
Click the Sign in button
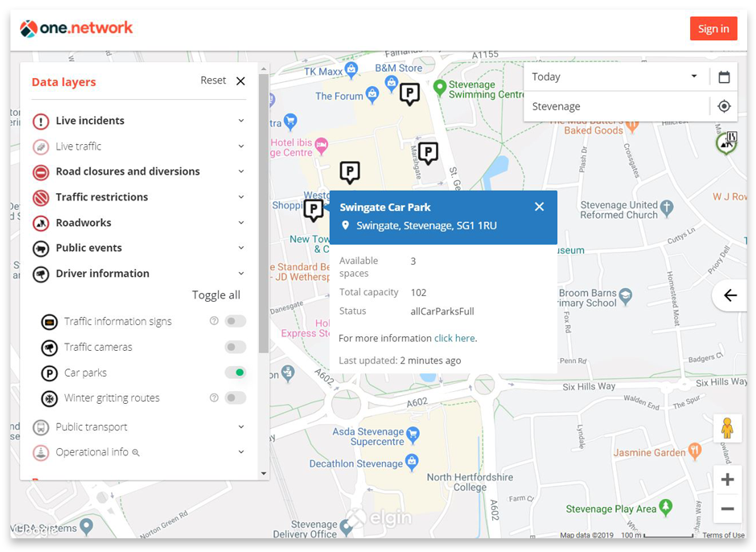713,29
